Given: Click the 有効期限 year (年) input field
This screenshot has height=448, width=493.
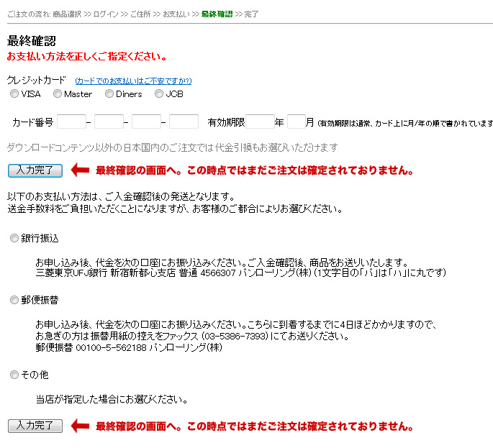Looking at the screenshot, I should point(260,122).
